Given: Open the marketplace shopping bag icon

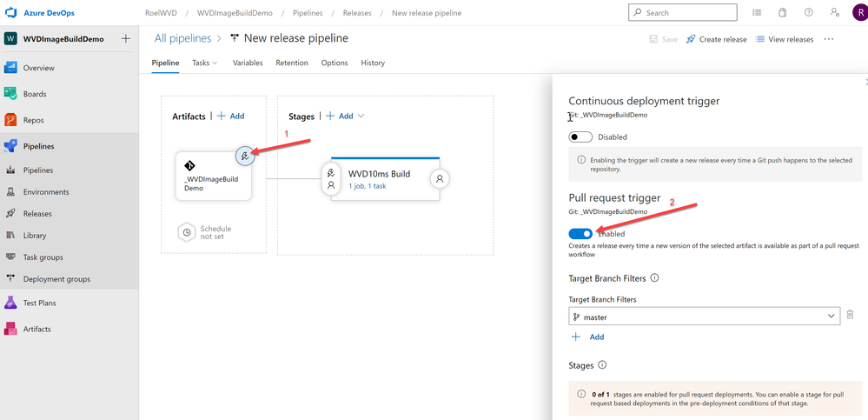Looking at the screenshot, I should click(x=782, y=12).
